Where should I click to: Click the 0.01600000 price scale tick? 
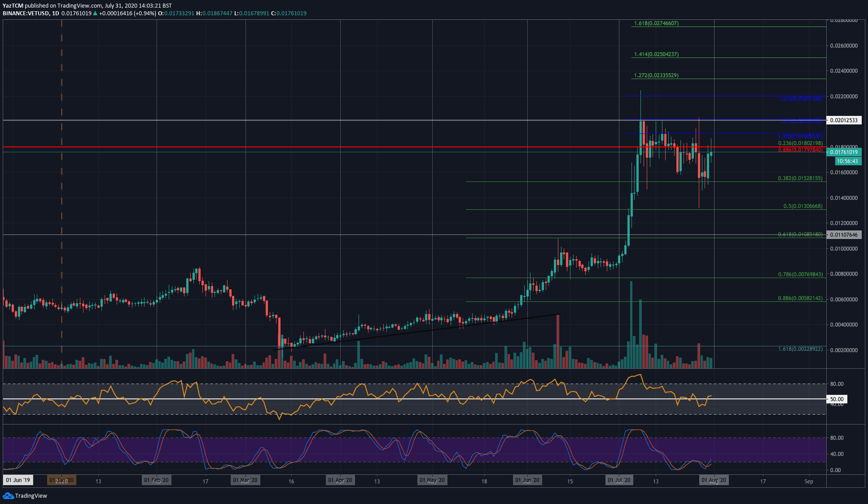pyautogui.click(x=844, y=172)
